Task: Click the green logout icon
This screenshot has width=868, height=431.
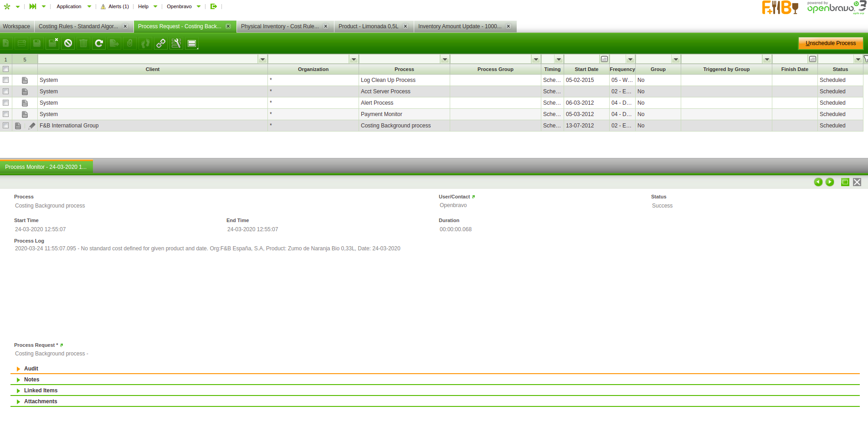Action: 213,6
